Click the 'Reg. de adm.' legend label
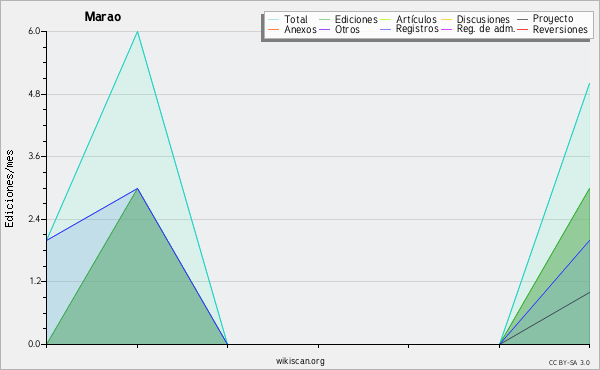600x370 pixels. [x=486, y=29]
